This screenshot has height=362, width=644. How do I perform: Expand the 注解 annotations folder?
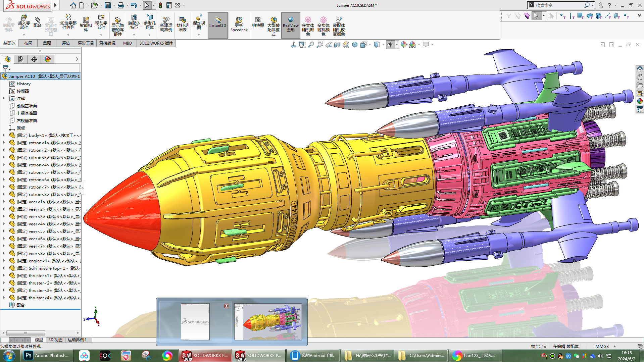tap(4, 99)
